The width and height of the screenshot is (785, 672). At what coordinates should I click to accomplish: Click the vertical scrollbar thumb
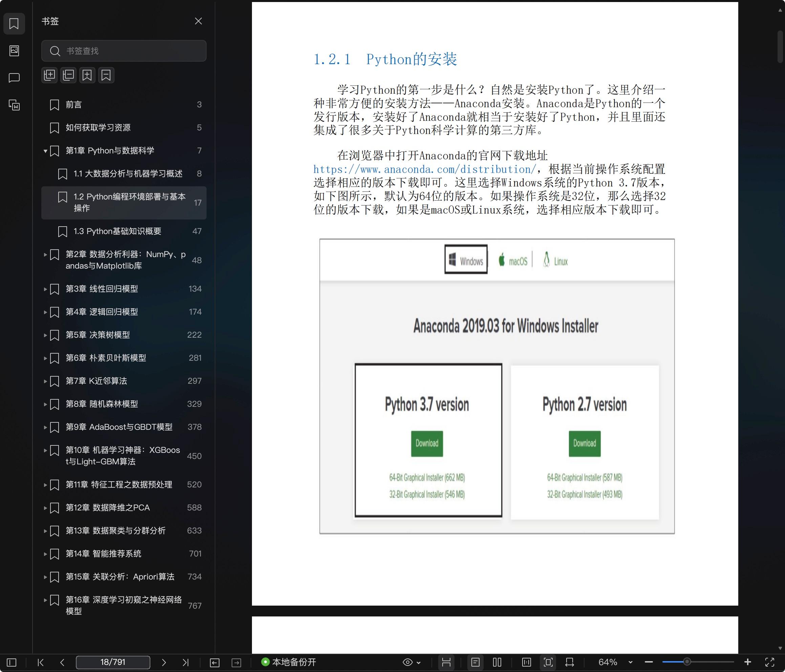(x=780, y=47)
